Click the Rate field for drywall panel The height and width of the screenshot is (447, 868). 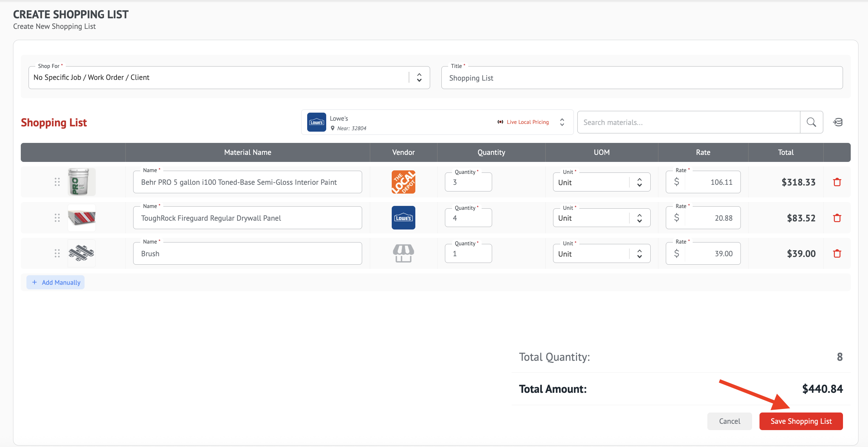[x=712, y=218]
